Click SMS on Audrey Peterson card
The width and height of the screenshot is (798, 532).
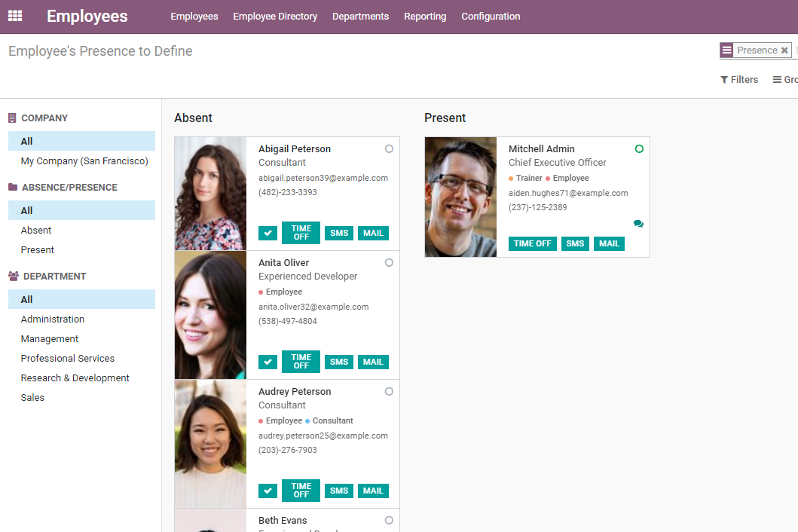339,491
